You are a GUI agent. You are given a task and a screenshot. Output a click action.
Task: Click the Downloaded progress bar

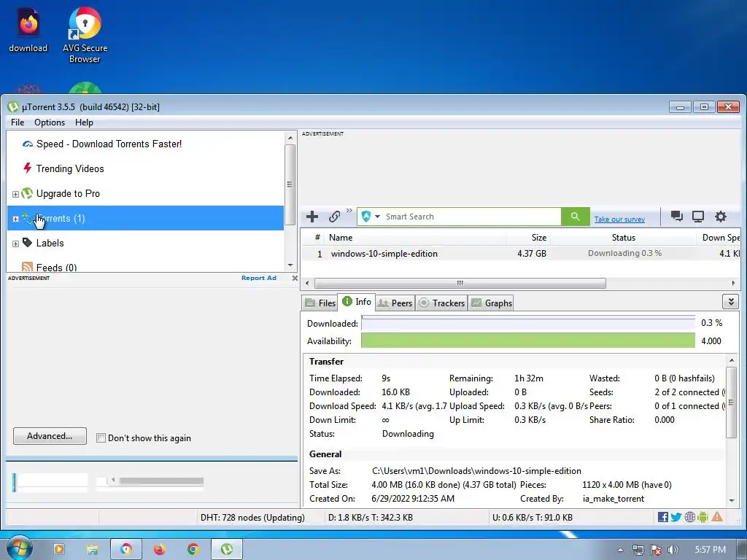(x=528, y=323)
